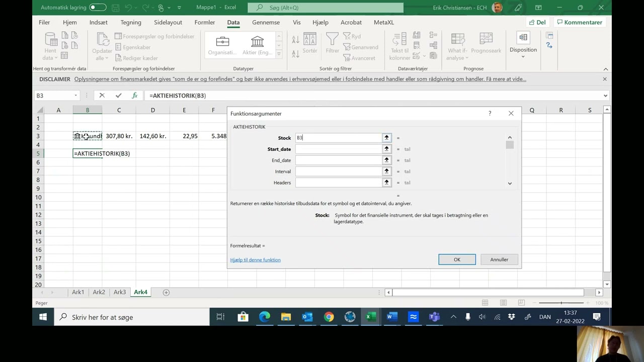Open the dialog help question mark
The image size is (644, 362).
click(490, 114)
